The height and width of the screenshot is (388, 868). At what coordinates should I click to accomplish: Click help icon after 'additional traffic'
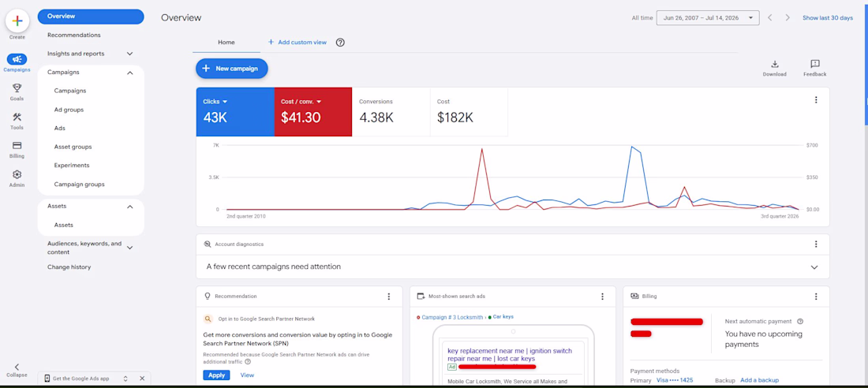click(248, 361)
